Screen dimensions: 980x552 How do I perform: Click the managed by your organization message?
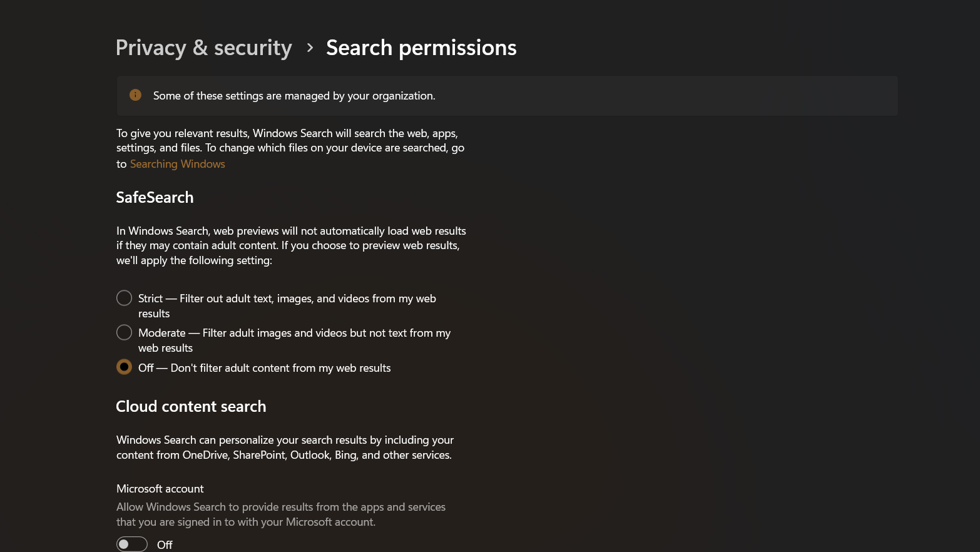294,96
